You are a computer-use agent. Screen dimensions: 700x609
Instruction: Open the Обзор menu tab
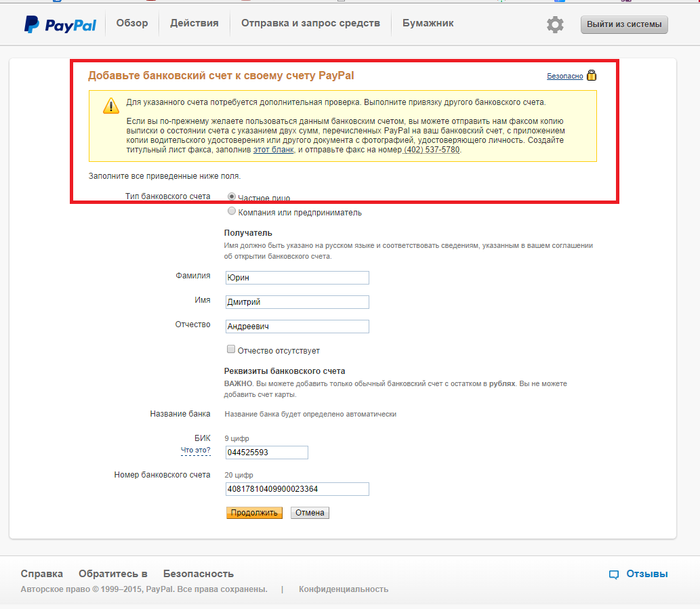tap(132, 23)
